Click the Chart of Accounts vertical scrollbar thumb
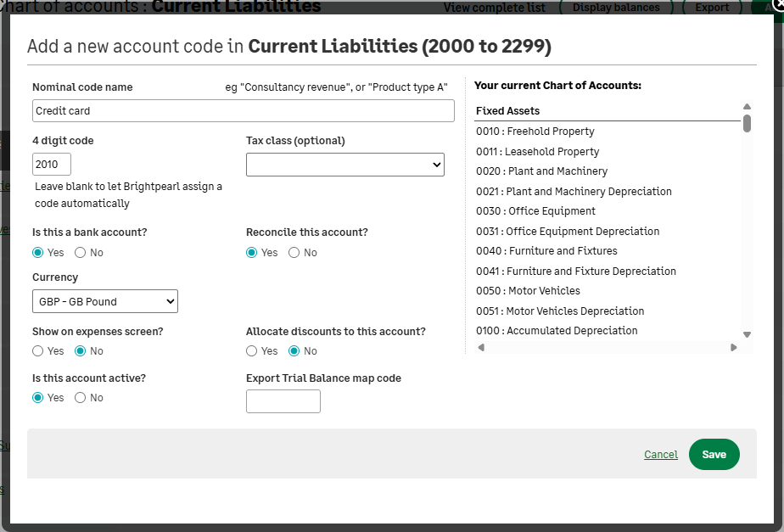The image size is (784, 532). (x=747, y=124)
